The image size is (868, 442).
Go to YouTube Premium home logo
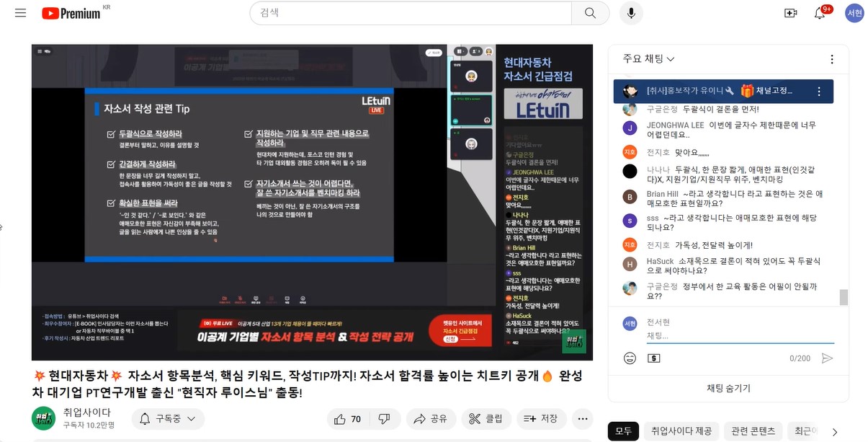tap(71, 13)
